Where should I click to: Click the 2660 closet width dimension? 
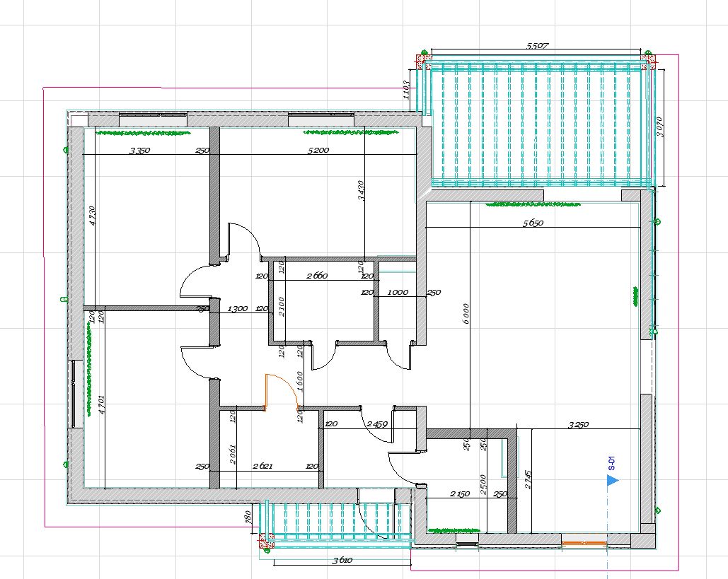click(x=317, y=276)
